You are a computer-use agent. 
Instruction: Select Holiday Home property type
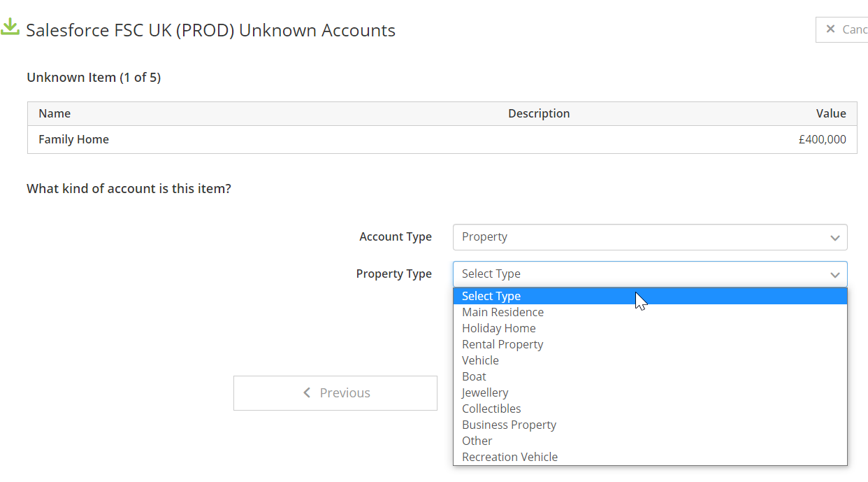[650, 328]
